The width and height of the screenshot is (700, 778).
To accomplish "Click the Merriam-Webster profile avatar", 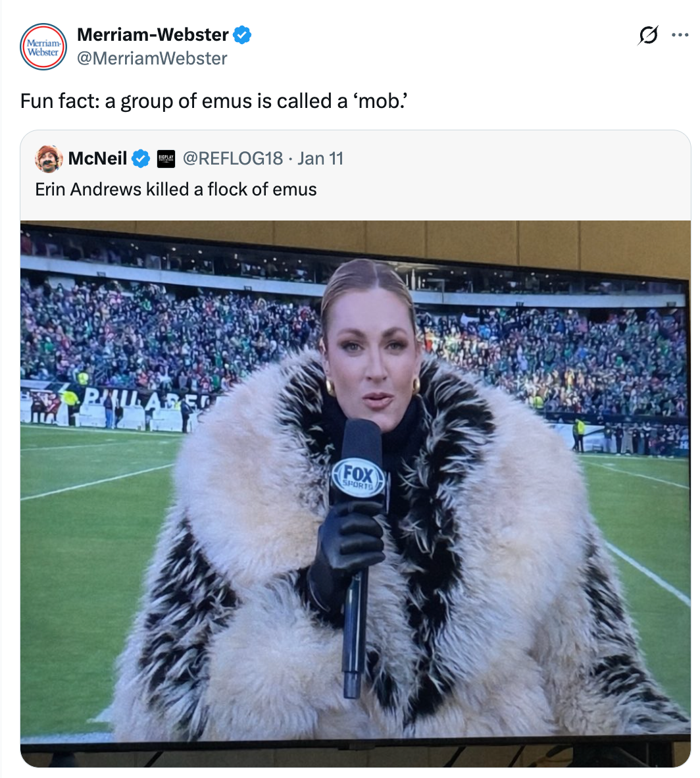I will tap(43, 47).
